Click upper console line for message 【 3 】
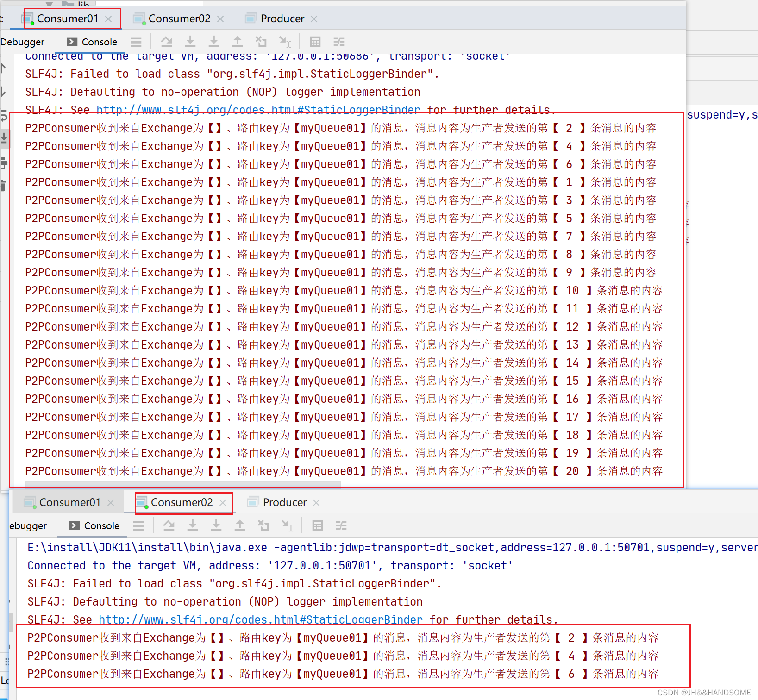This screenshot has height=700, width=758. click(341, 200)
